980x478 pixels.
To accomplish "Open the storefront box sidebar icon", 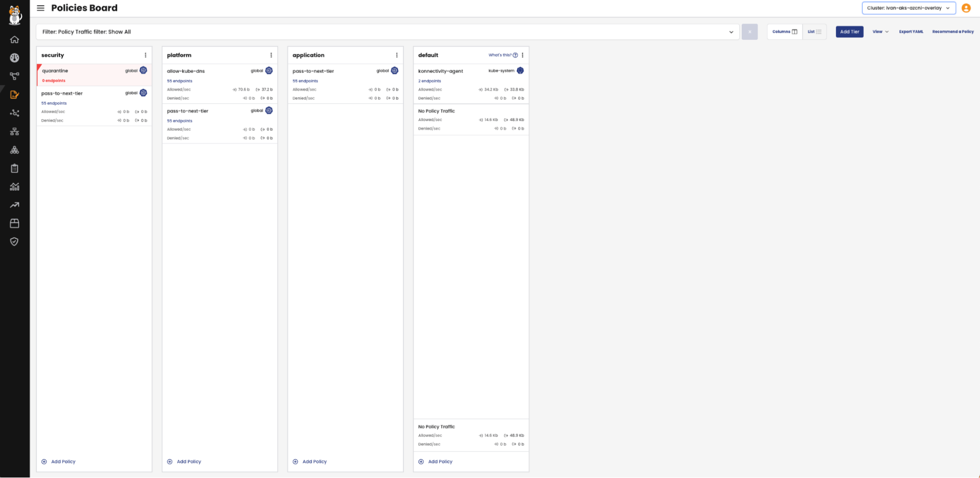I will pos(15,224).
